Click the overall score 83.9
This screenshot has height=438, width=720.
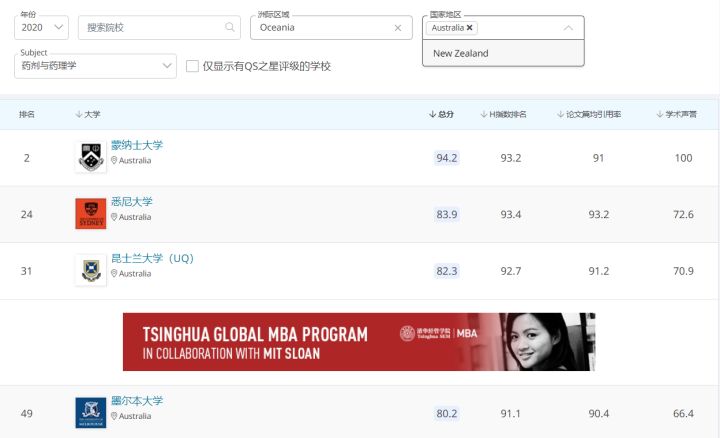click(x=447, y=214)
